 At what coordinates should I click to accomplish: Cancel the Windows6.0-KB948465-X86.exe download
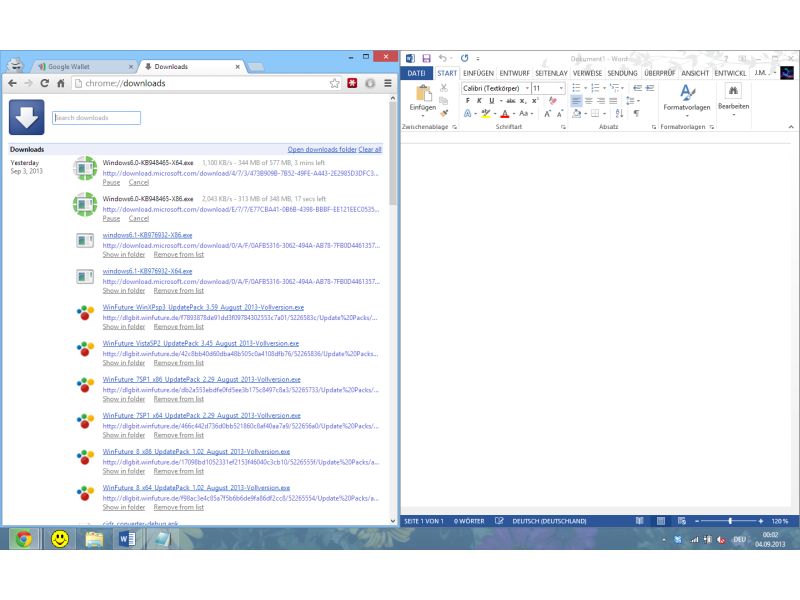(x=139, y=219)
